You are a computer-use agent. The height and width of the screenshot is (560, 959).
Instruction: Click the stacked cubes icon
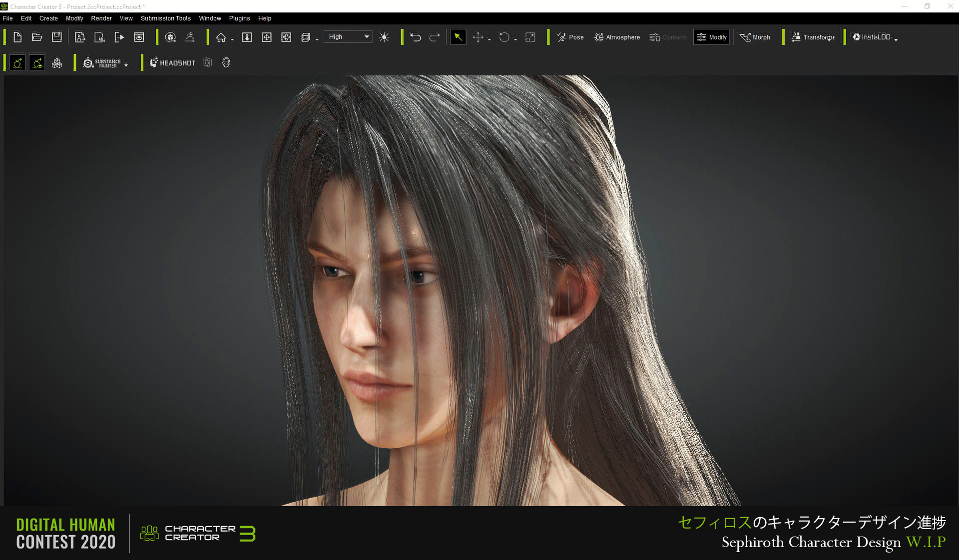tap(57, 63)
